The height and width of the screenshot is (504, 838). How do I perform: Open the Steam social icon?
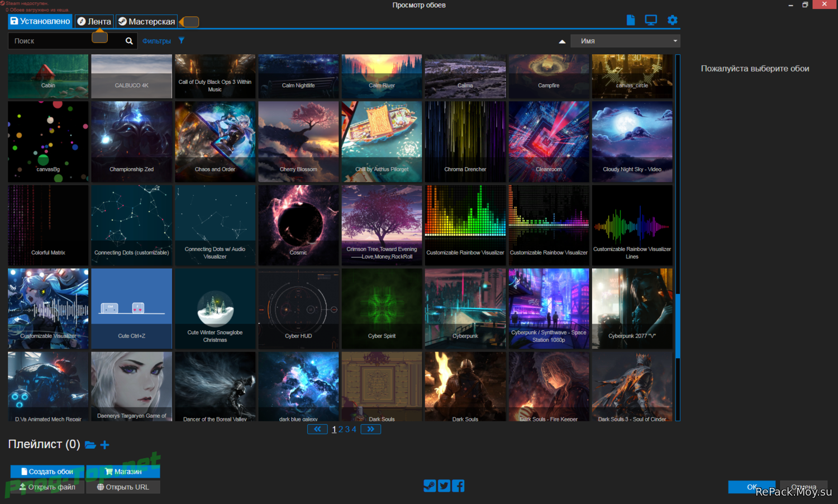tap(430, 486)
